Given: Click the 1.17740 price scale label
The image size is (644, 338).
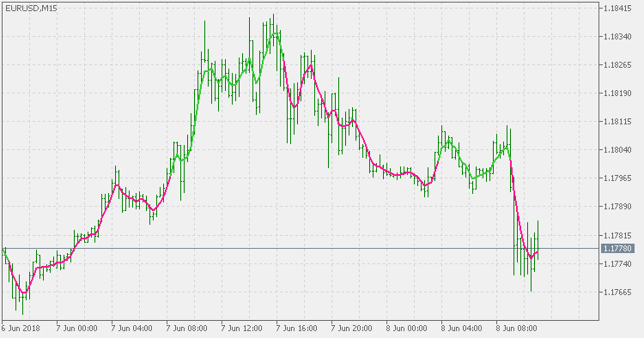Looking at the screenshot, I should pos(617,263).
